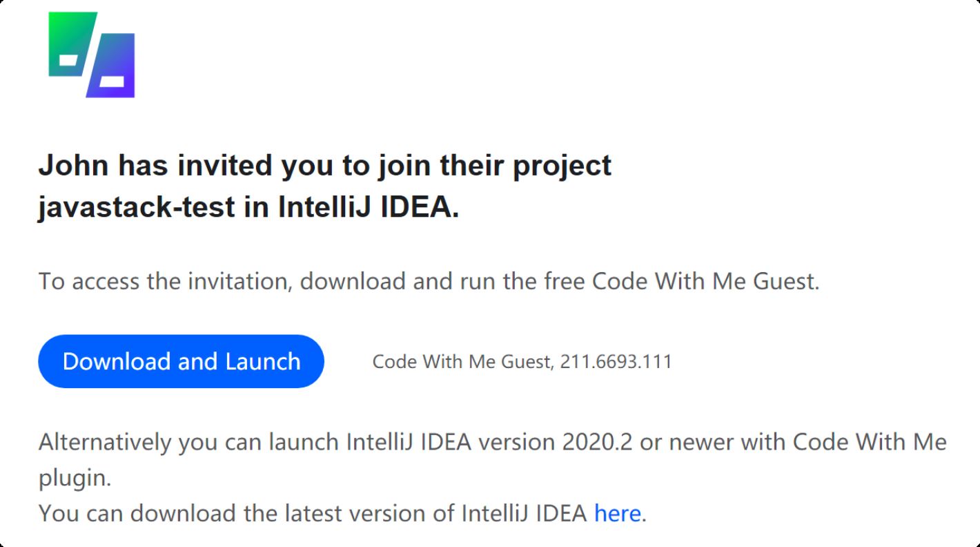This screenshot has height=547, width=980.
Task: Open the "here" download link
Action: pyautogui.click(x=617, y=513)
